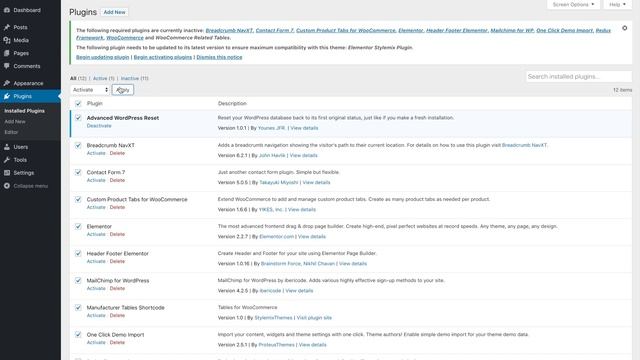Uncheck MailChimp for WordPress checkbox
Screen dimensions: 640x360
pyautogui.click(x=78, y=280)
